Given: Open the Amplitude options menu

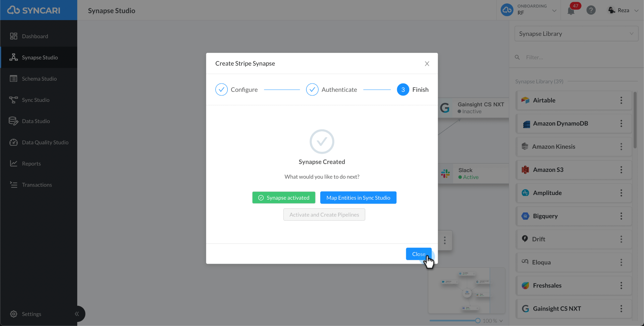Looking at the screenshot, I should (621, 193).
